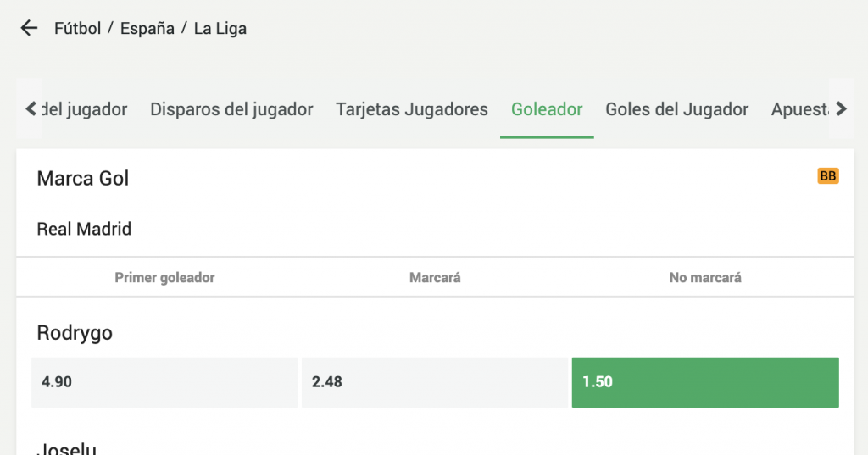Select the Goleador tab
The height and width of the screenshot is (455, 868).
coord(547,109)
